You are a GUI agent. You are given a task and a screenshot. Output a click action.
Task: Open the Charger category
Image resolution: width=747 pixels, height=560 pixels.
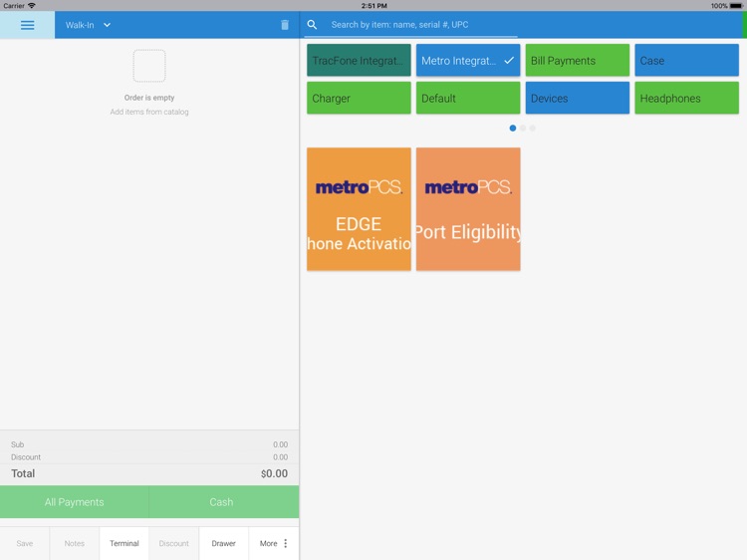pos(359,99)
